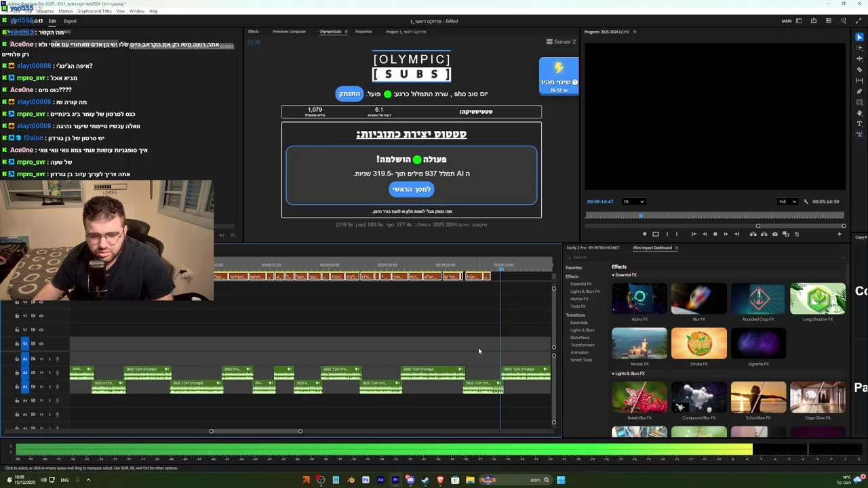Click the Alpha FX thumbnail

(639, 299)
